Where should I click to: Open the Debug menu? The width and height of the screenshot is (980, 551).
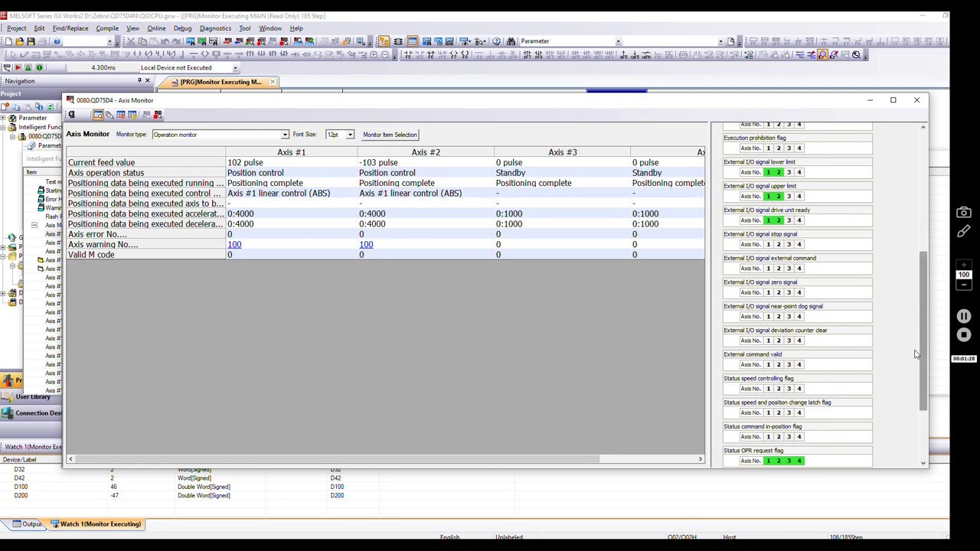click(x=182, y=28)
